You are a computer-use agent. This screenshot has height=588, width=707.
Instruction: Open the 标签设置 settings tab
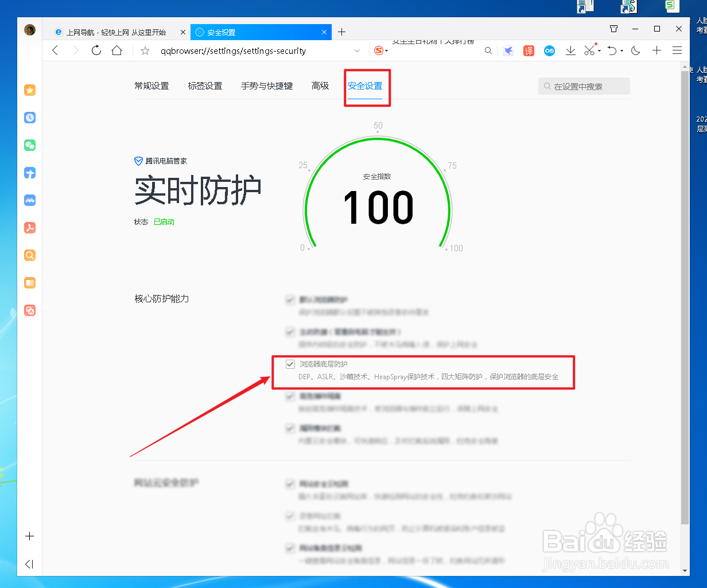[205, 86]
